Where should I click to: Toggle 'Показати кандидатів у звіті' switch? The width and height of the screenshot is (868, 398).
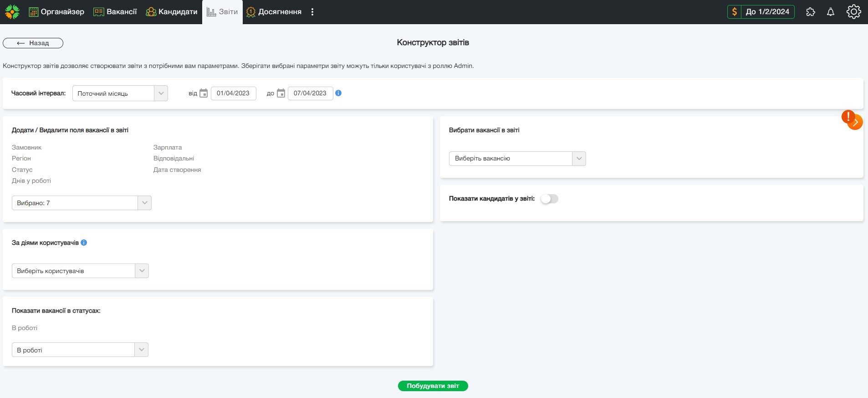pyautogui.click(x=549, y=199)
